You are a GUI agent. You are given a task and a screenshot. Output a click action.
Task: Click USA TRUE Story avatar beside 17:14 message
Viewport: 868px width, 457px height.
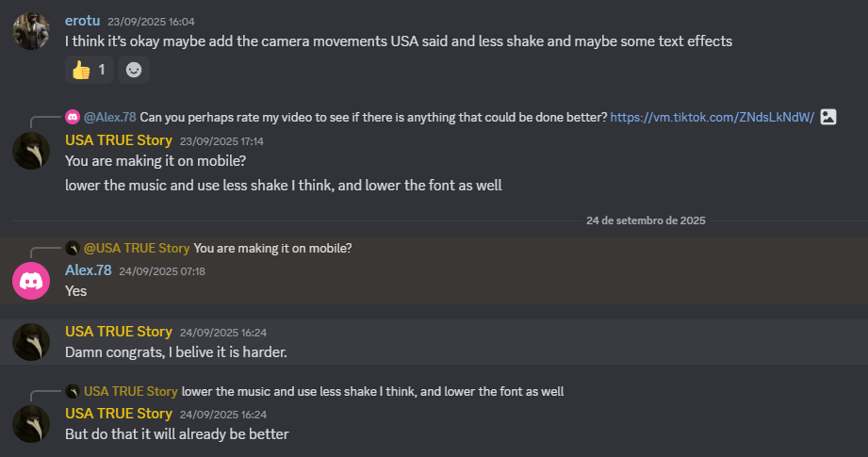[31, 151]
